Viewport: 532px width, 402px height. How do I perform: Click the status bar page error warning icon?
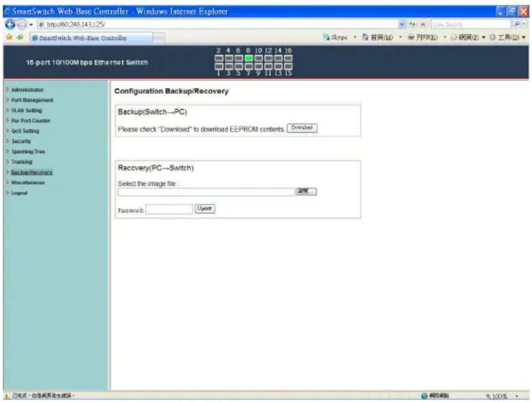6,396
